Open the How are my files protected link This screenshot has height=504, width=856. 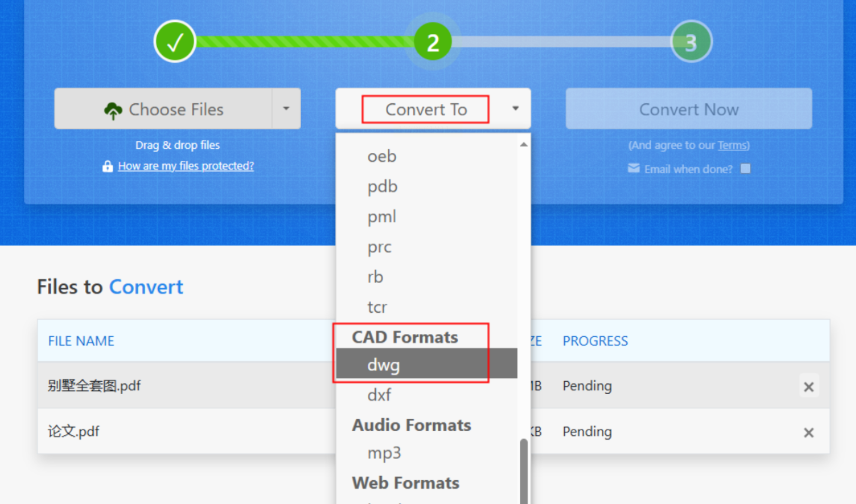(186, 166)
